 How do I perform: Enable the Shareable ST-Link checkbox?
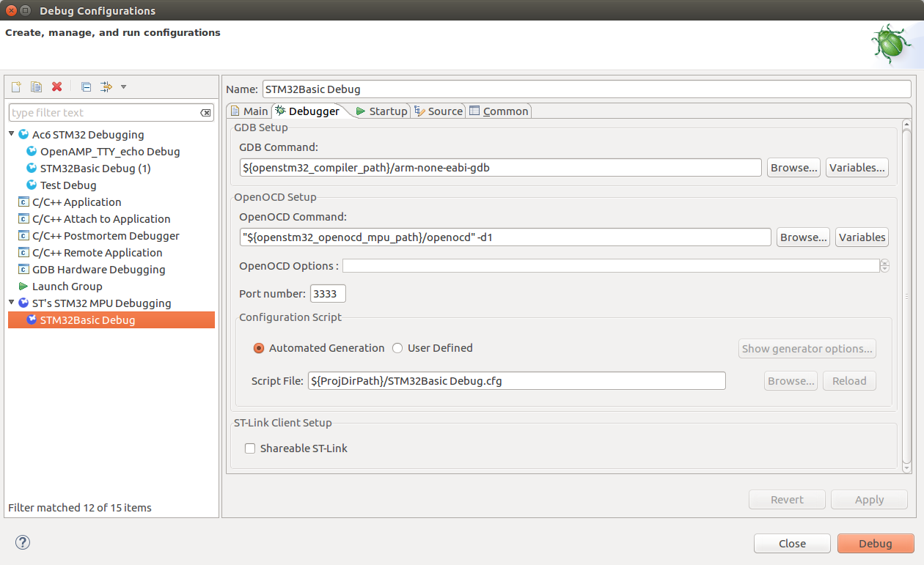[x=250, y=448]
